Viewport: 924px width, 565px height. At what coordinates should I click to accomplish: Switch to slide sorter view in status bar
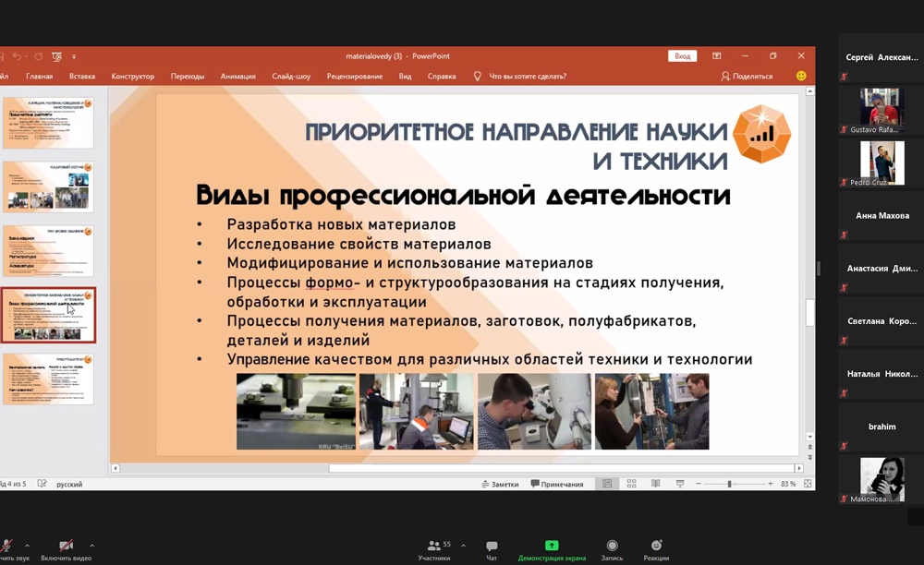click(x=632, y=484)
